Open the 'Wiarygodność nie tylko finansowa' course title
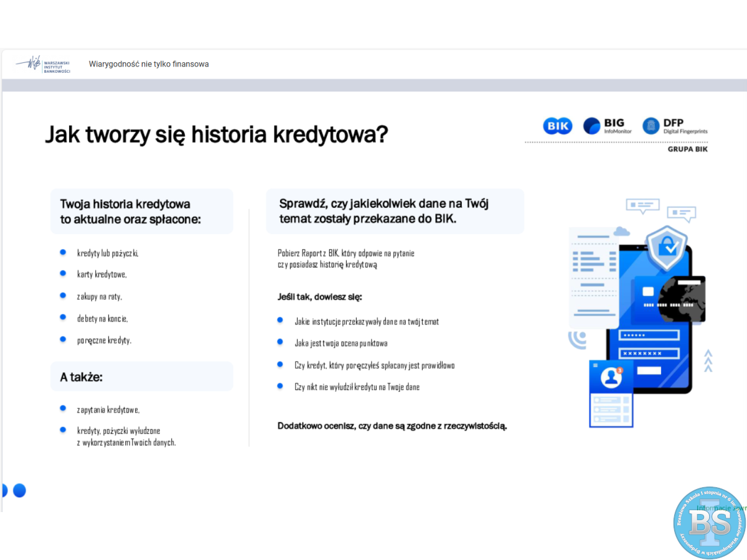747x560 pixels. (x=149, y=64)
